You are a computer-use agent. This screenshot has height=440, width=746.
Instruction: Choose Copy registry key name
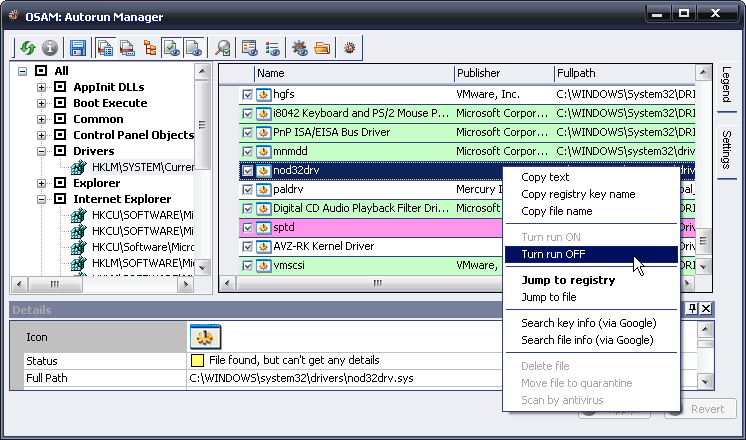click(578, 194)
